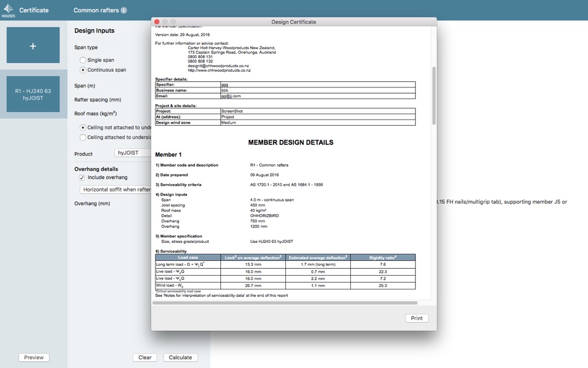
Task: Open the Certificate tab in header
Action: click(34, 10)
